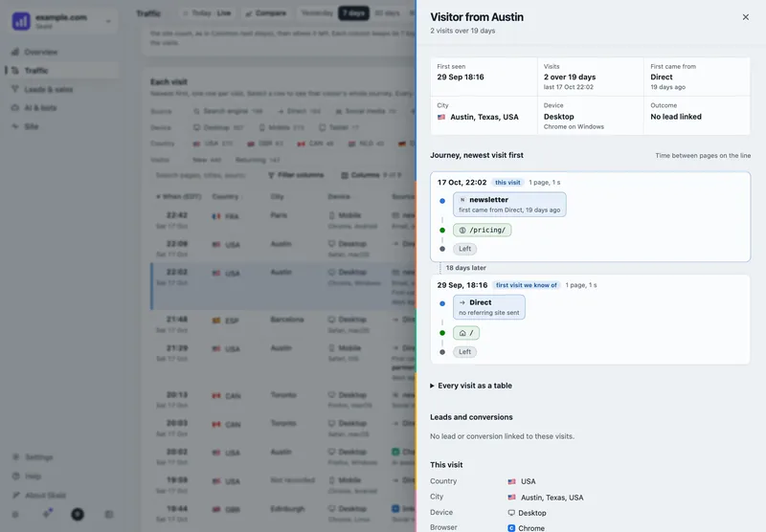Click the City column header in visits table
The image size is (766, 532).
pyautogui.click(x=277, y=197)
